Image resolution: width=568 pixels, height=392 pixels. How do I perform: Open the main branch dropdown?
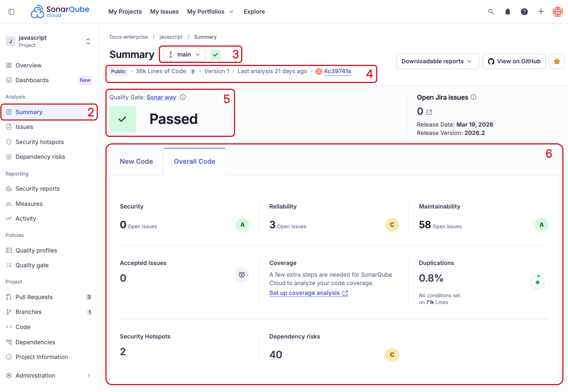pyautogui.click(x=184, y=55)
